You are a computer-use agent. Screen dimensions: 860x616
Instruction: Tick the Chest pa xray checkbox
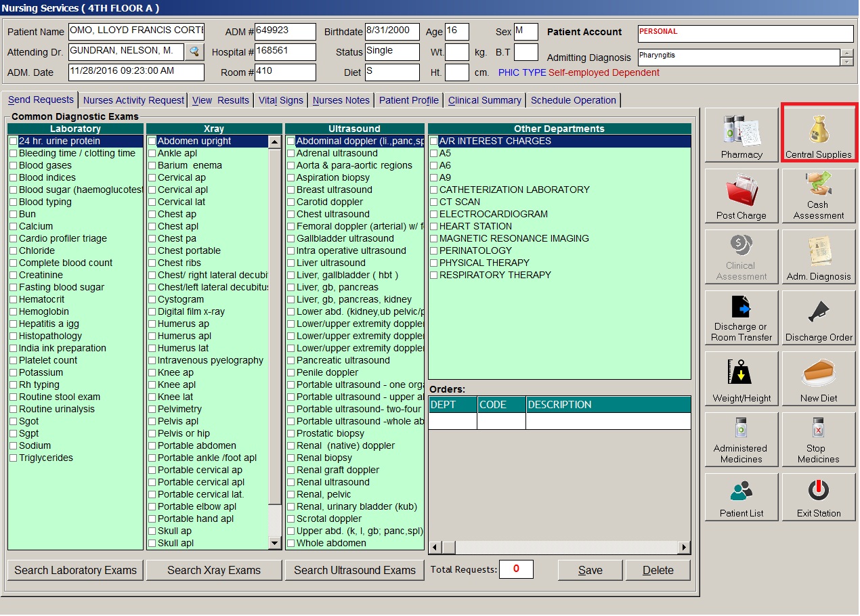click(152, 239)
